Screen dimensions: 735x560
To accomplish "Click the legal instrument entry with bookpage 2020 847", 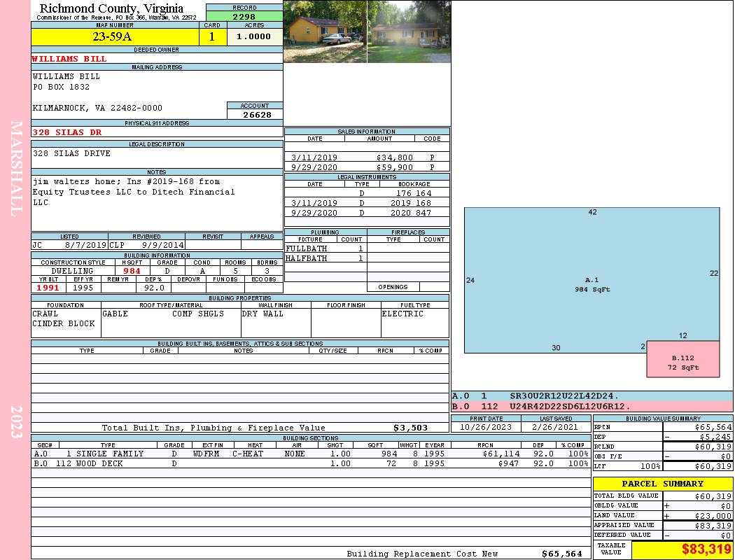I will pos(367,213).
